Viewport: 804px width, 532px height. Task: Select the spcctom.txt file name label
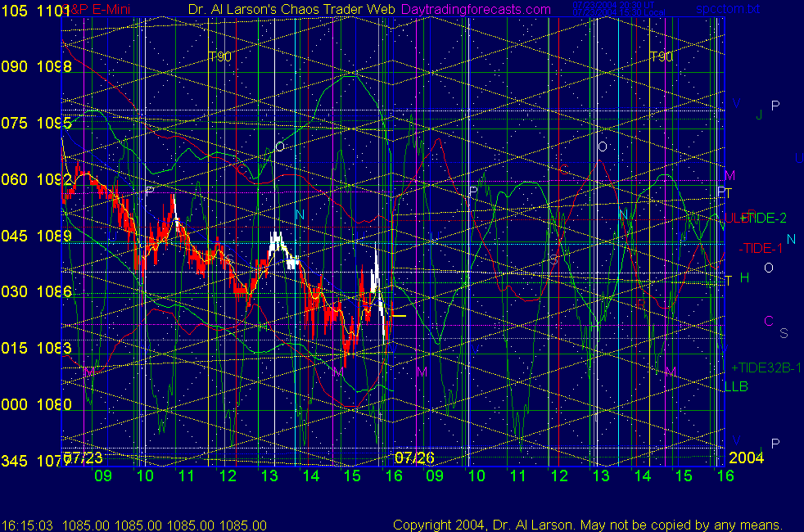(728, 9)
